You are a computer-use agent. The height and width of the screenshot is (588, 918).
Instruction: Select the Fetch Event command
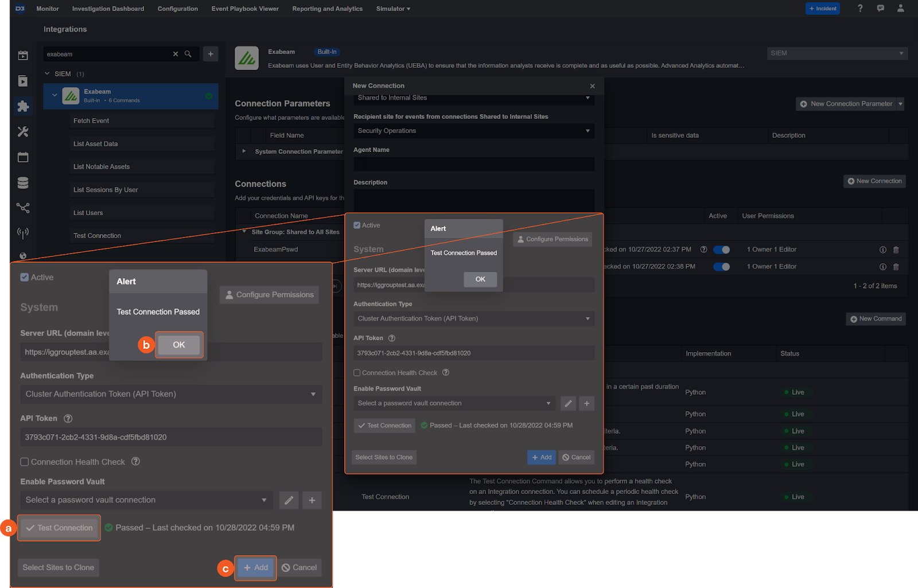(142, 121)
